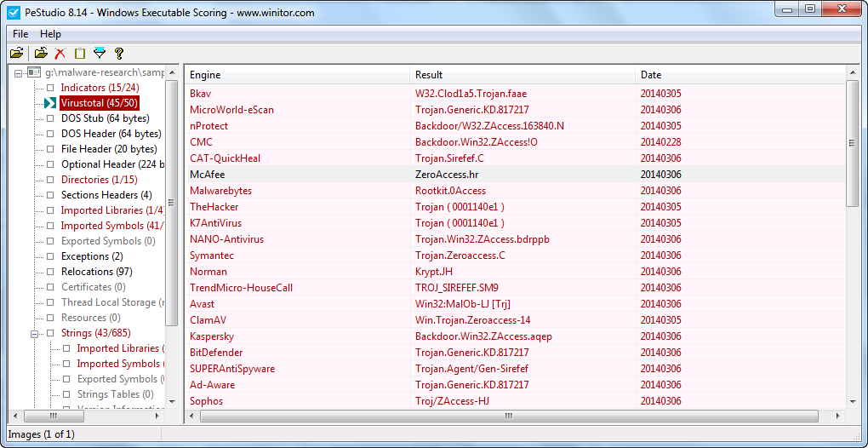Viewport: 868px width, 448px height.
Task: Click Images (1 of 1) in status bar
Action: click(x=42, y=434)
